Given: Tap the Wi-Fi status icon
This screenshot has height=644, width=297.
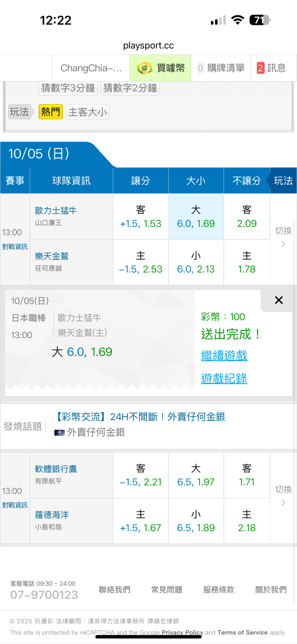Looking at the screenshot, I should 238,20.
